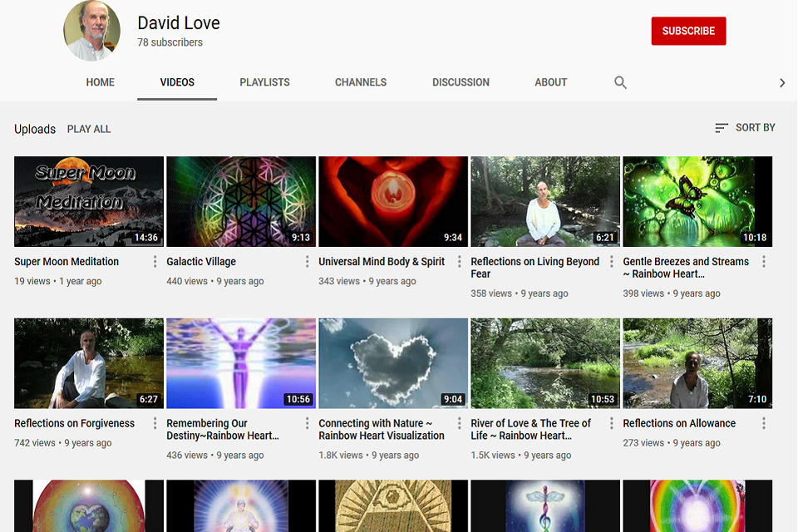Click the David Love channel name
Image resolution: width=798 pixels, height=532 pixels.
(179, 23)
